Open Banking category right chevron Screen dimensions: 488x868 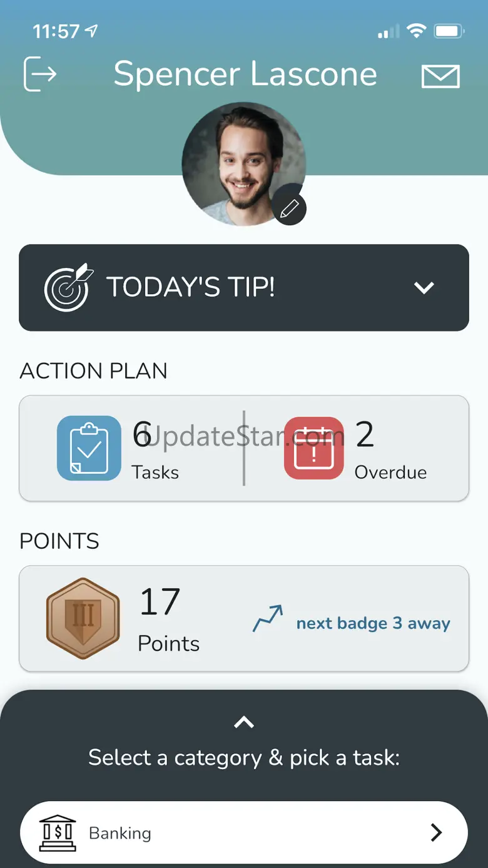tap(436, 833)
